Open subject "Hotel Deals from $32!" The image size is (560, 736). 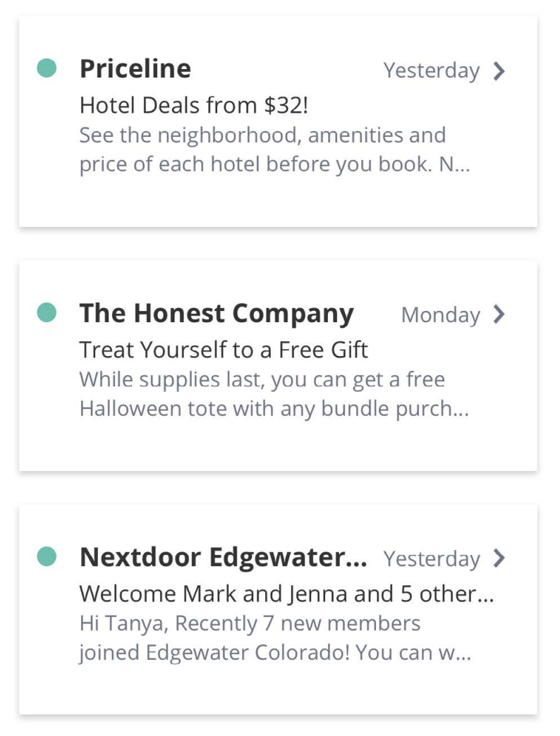pos(194,105)
